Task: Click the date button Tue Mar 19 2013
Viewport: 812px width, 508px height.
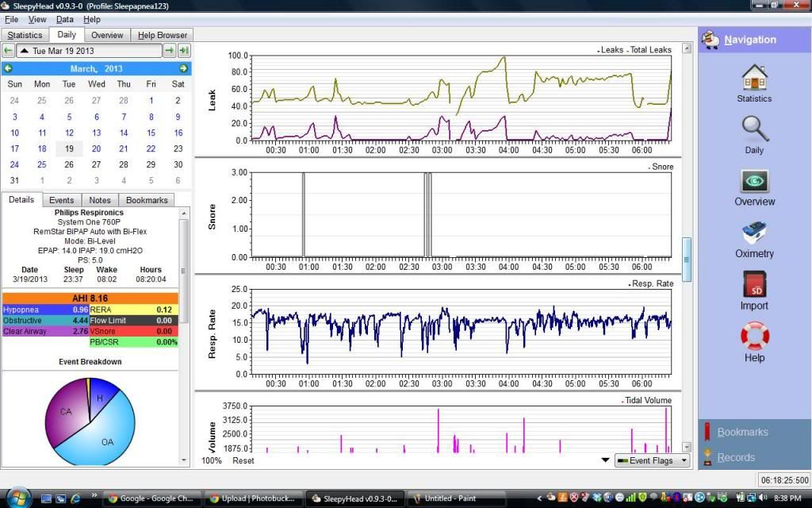Action: (x=89, y=51)
